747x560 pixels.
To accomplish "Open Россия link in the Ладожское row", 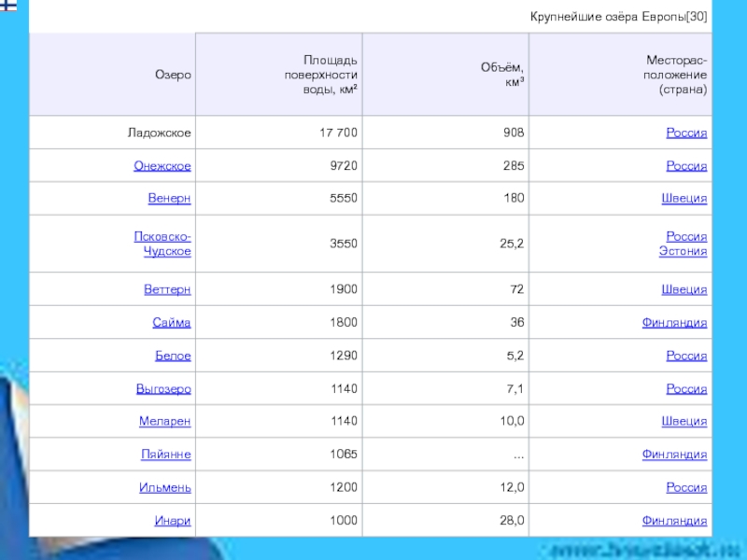I will 686,133.
